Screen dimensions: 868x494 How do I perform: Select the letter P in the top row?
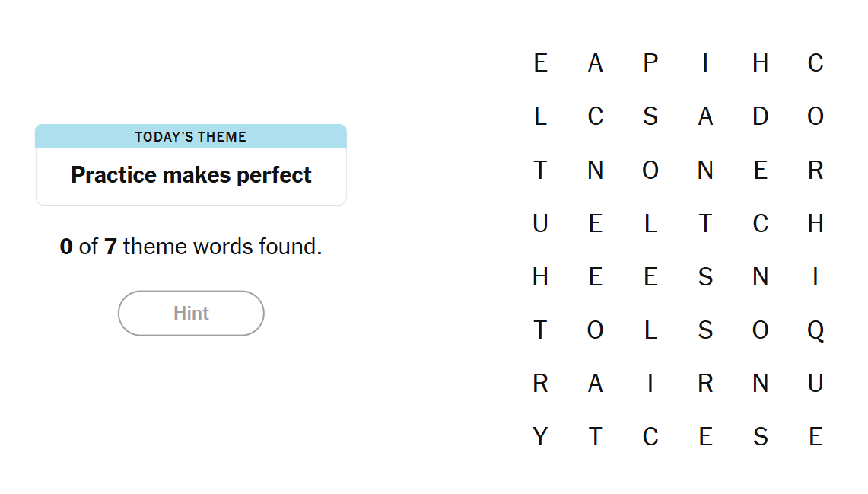point(650,62)
